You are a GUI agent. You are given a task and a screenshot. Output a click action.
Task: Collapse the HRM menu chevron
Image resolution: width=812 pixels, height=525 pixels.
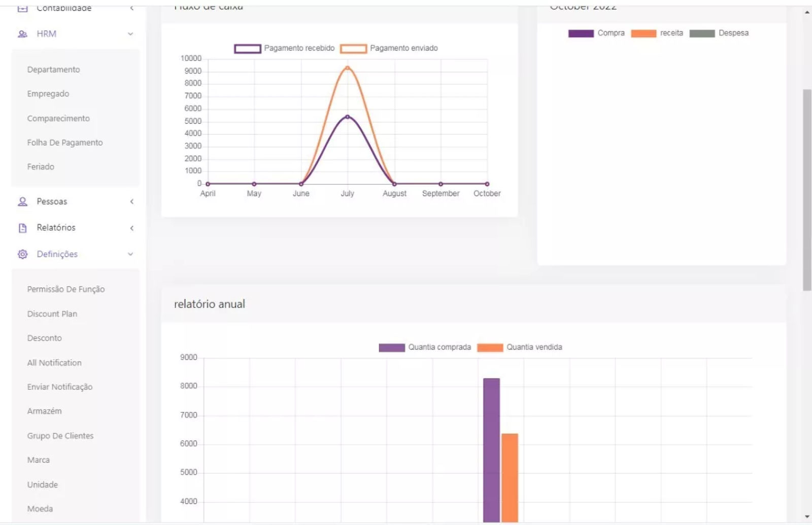[x=130, y=34]
